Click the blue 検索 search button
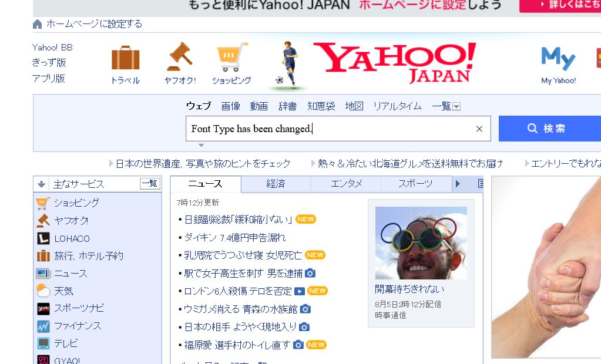This screenshot has width=601, height=364. tap(550, 129)
